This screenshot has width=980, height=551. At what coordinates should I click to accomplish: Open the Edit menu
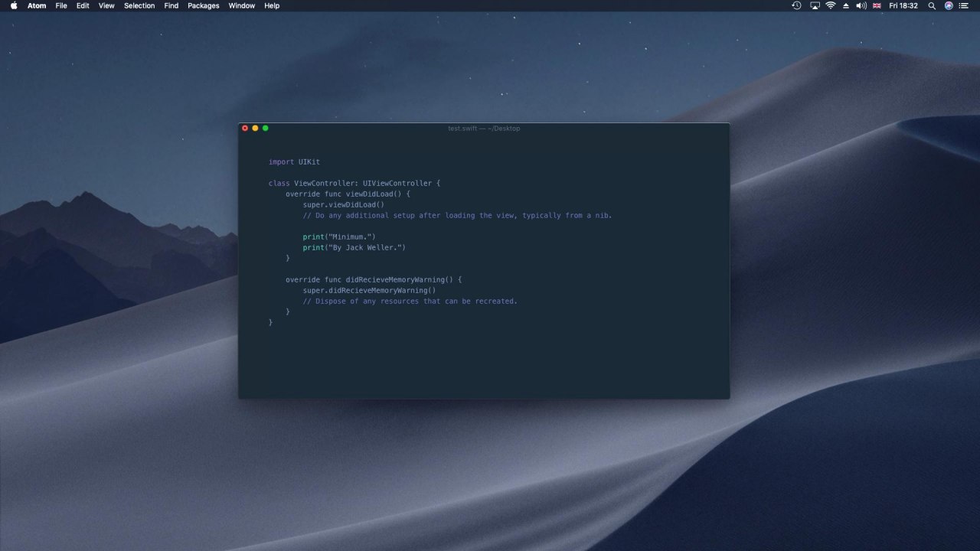click(83, 5)
